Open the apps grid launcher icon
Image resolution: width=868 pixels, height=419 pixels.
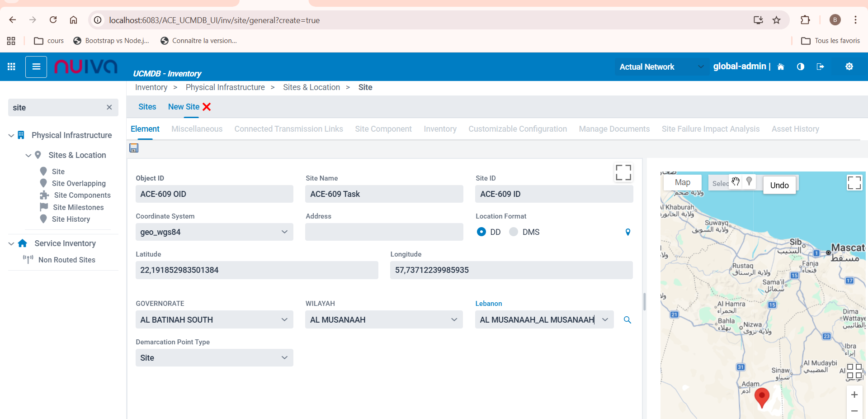(x=12, y=67)
